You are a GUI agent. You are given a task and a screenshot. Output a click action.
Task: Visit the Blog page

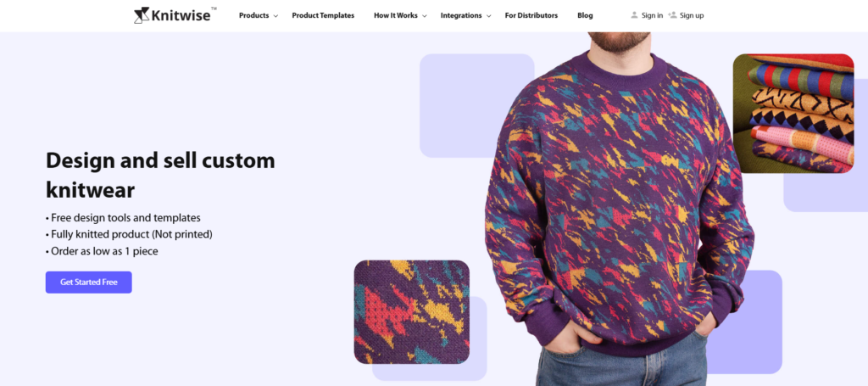coord(585,15)
